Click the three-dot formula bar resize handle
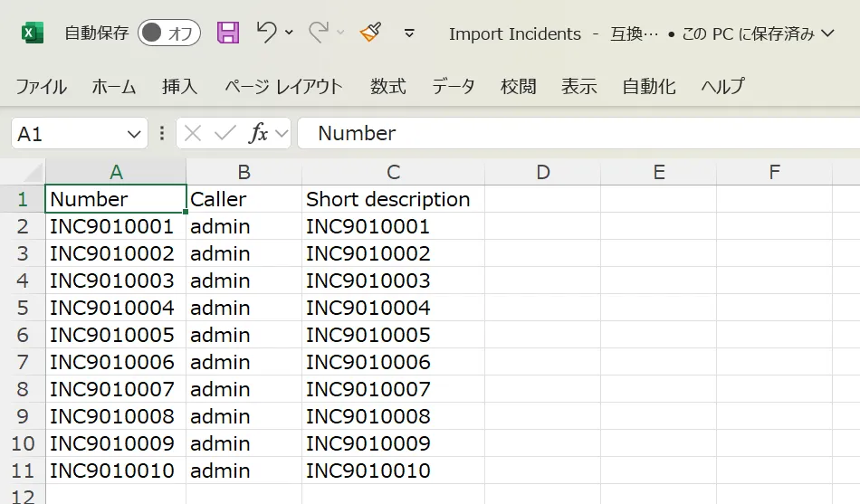860x504 pixels. pos(162,133)
